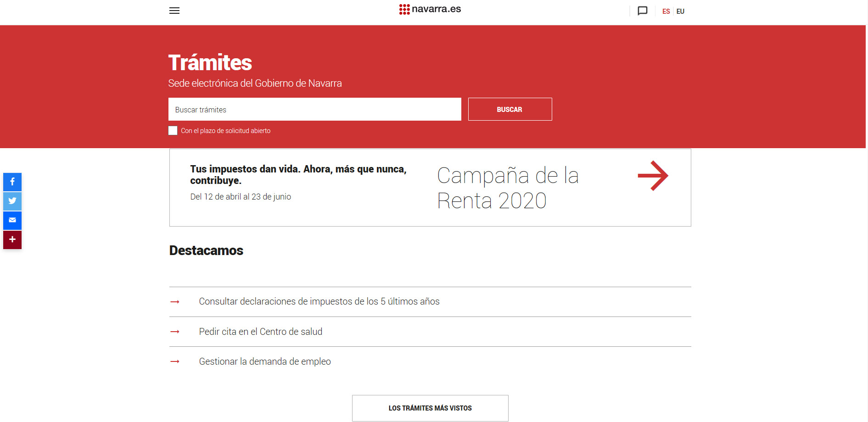This screenshot has height=422, width=868.
Task: Click arrow beside Gestionar la demanda de empleo
Action: [x=175, y=361]
